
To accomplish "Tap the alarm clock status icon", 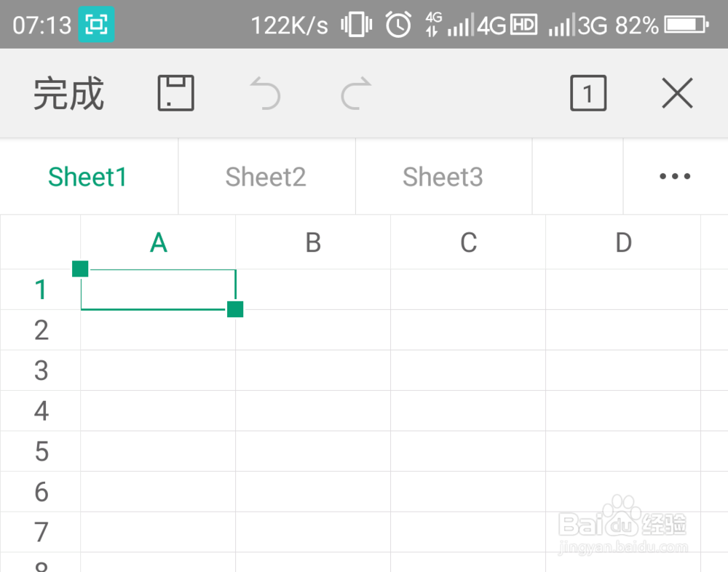I will (398, 25).
